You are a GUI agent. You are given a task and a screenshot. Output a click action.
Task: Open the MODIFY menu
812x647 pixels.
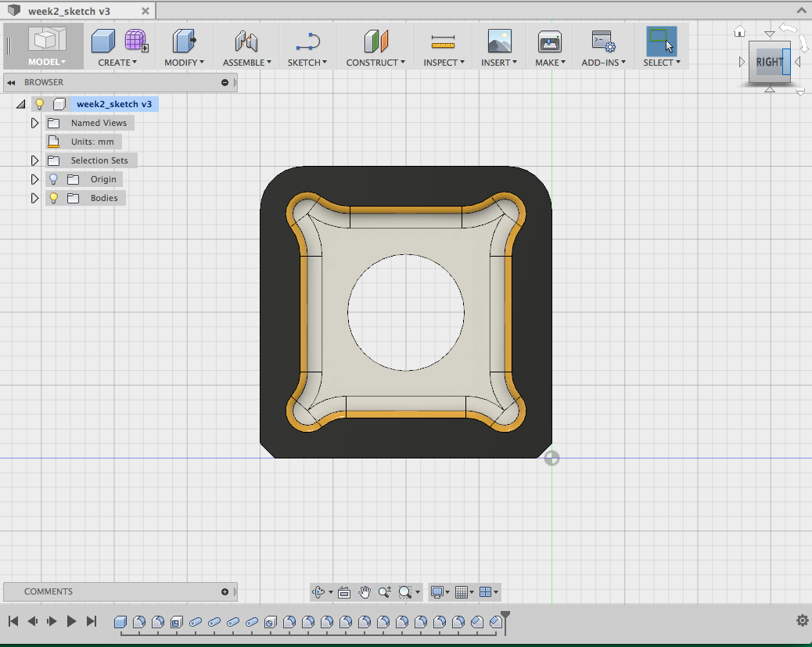click(185, 62)
